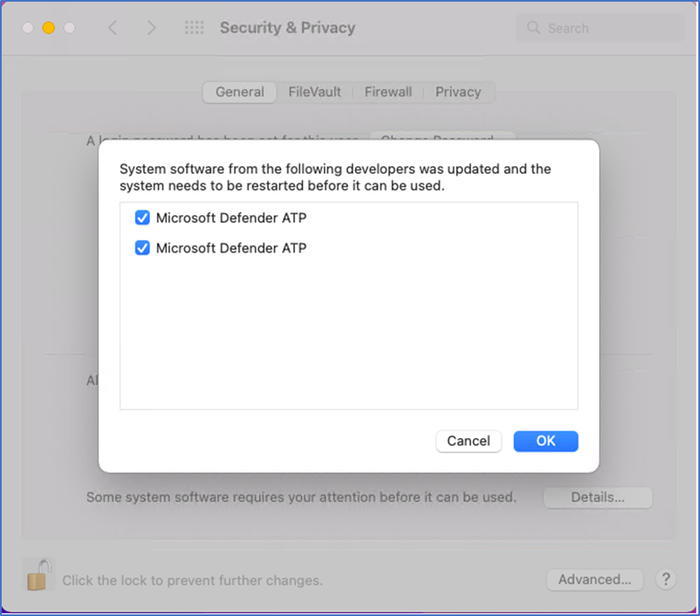Uncheck the second Microsoft Defender ATP checkbox
700x616 pixels.
(x=142, y=247)
